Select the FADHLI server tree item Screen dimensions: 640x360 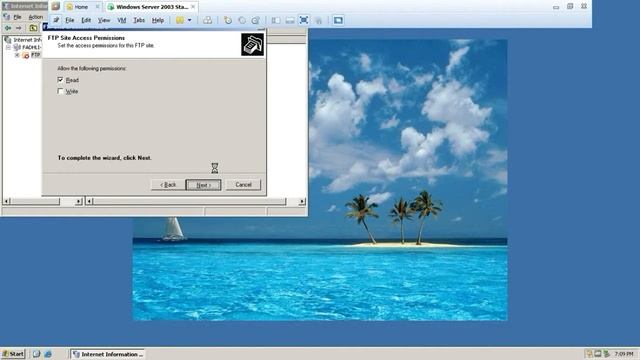(31, 47)
